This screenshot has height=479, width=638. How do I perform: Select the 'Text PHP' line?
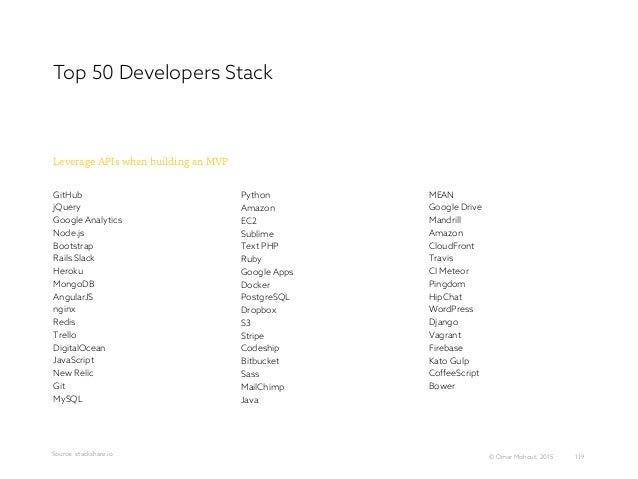click(x=260, y=246)
